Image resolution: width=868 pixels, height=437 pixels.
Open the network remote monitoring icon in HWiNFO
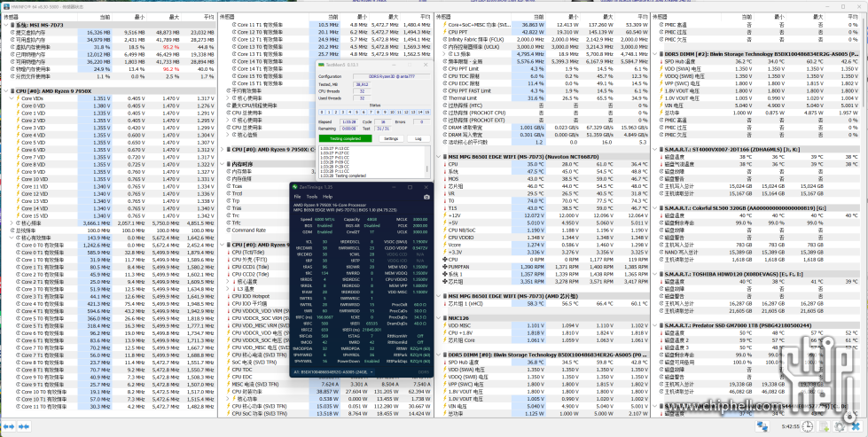(x=762, y=426)
